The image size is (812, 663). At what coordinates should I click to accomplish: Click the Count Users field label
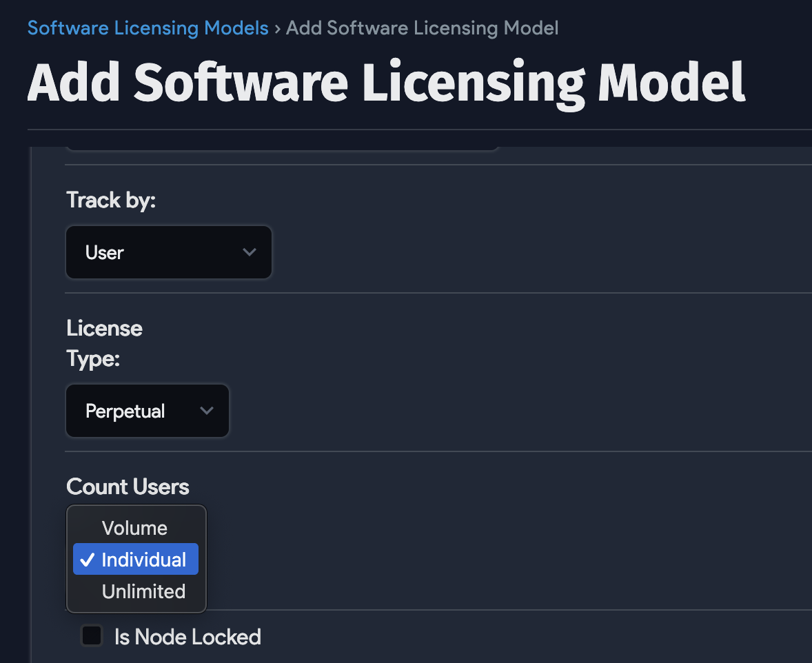(x=128, y=487)
